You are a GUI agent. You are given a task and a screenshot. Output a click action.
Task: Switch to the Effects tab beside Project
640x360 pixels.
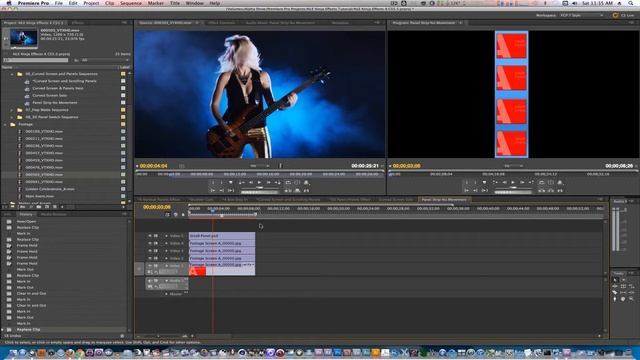click(78, 23)
